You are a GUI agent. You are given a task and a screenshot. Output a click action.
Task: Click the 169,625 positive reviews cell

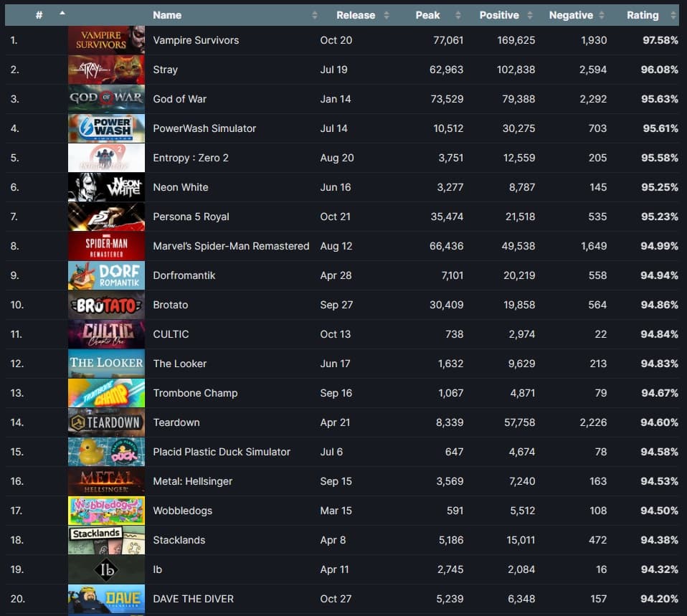[x=516, y=40]
